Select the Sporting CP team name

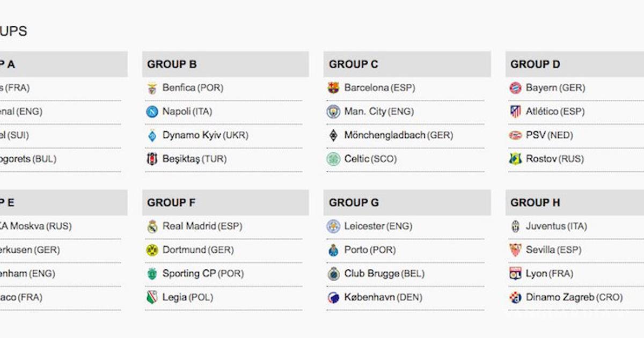pyautogui.click(x=189, y=274)
